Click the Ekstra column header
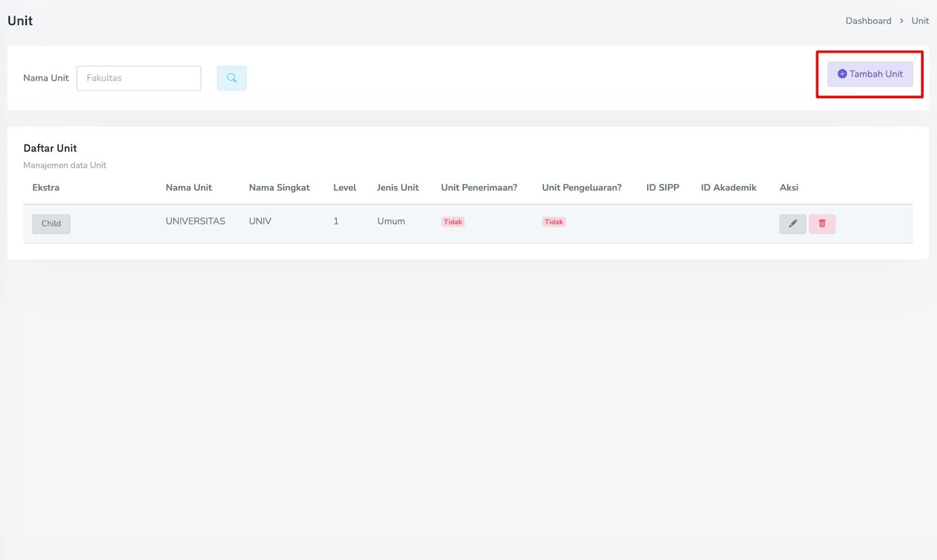The image size is (937, 560). coord(46,188)
